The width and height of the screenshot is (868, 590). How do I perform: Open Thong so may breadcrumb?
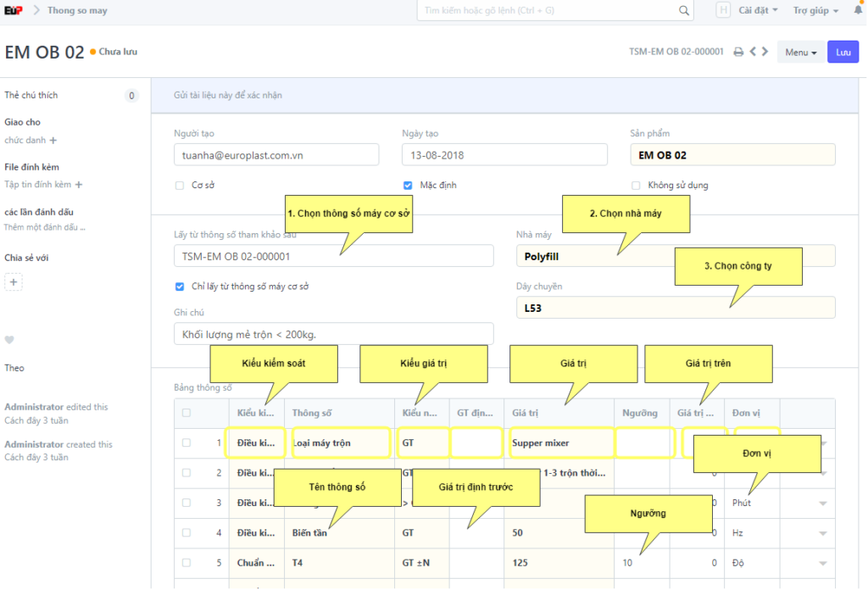click(x=77, y=11)
